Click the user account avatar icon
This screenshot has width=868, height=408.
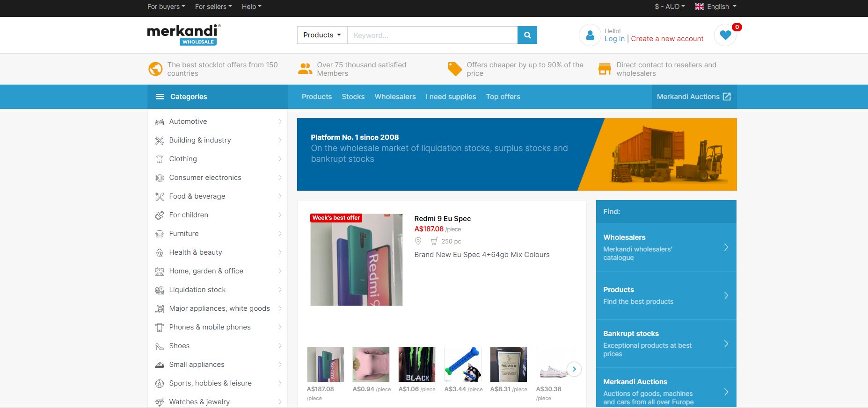[590, 35]
